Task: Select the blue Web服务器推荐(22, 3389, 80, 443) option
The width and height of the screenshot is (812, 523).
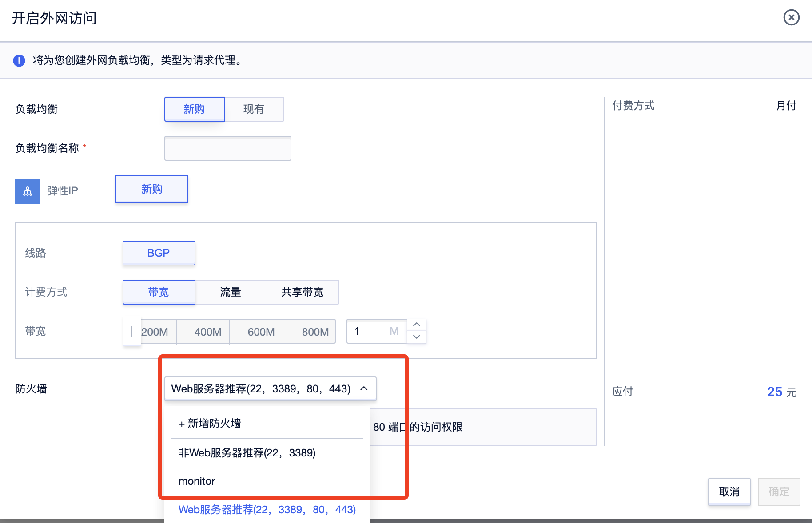Action: 267,510
